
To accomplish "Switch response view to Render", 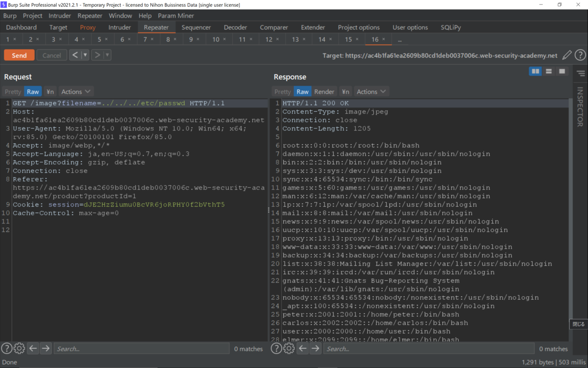I will click(324, 92).
